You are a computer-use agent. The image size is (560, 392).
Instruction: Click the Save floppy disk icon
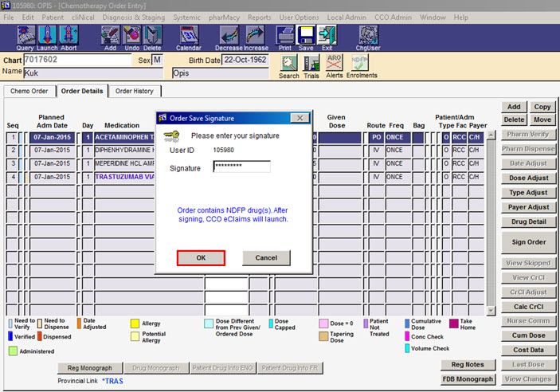tap(306, 35)
